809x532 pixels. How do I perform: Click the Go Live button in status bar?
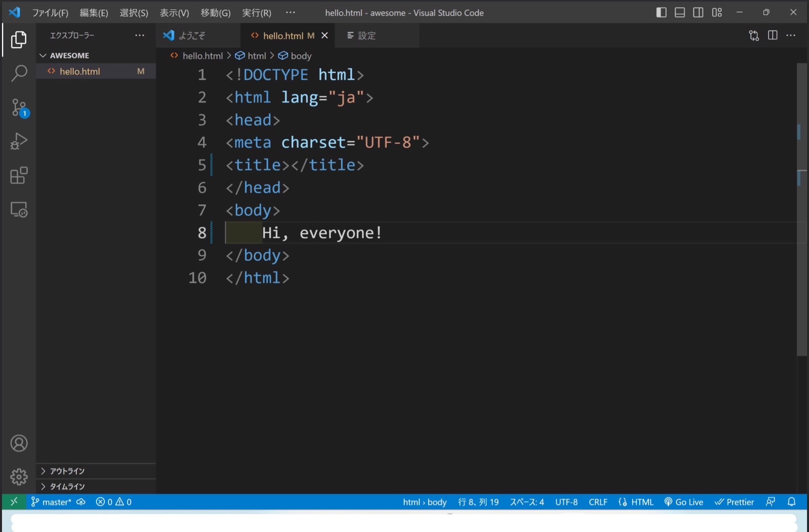click(x=683, y=502)
